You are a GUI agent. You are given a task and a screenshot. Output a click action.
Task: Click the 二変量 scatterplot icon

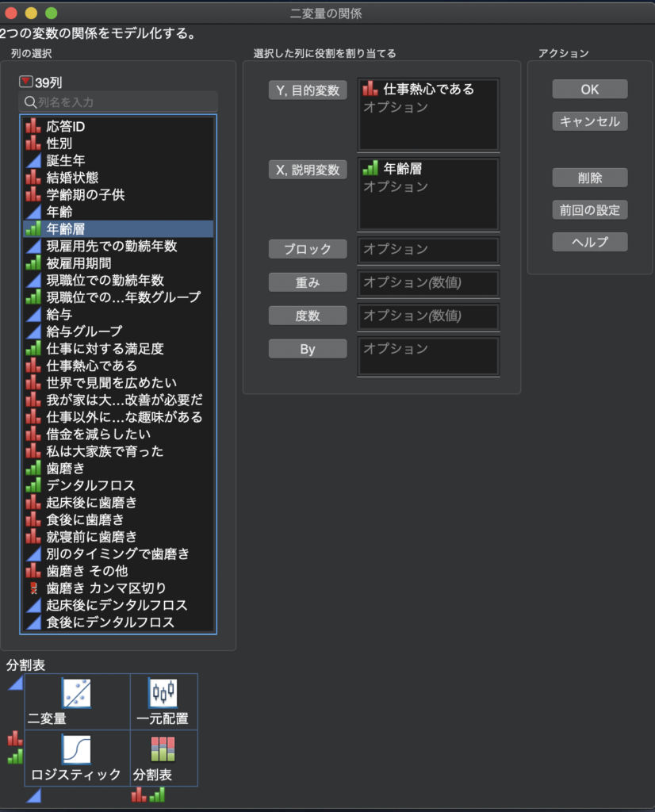(76, 693)
